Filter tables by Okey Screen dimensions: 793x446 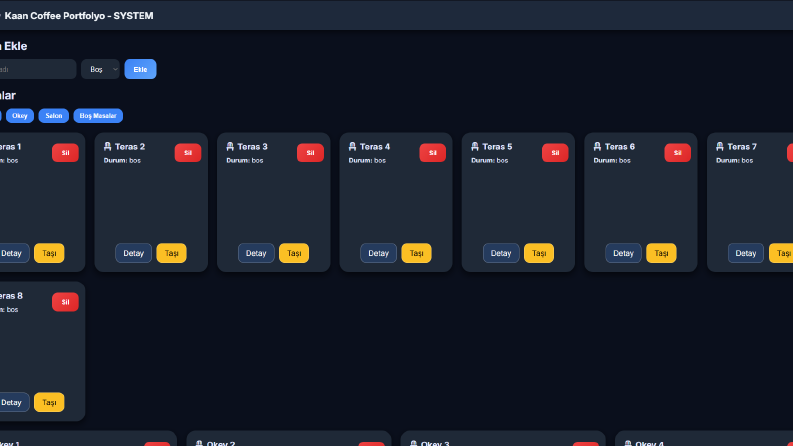point(20,116)
